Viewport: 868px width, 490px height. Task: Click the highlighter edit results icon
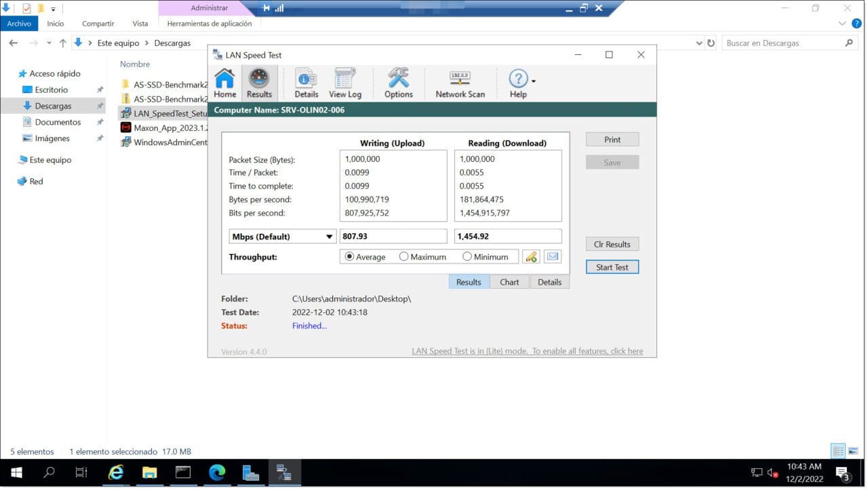531,256
